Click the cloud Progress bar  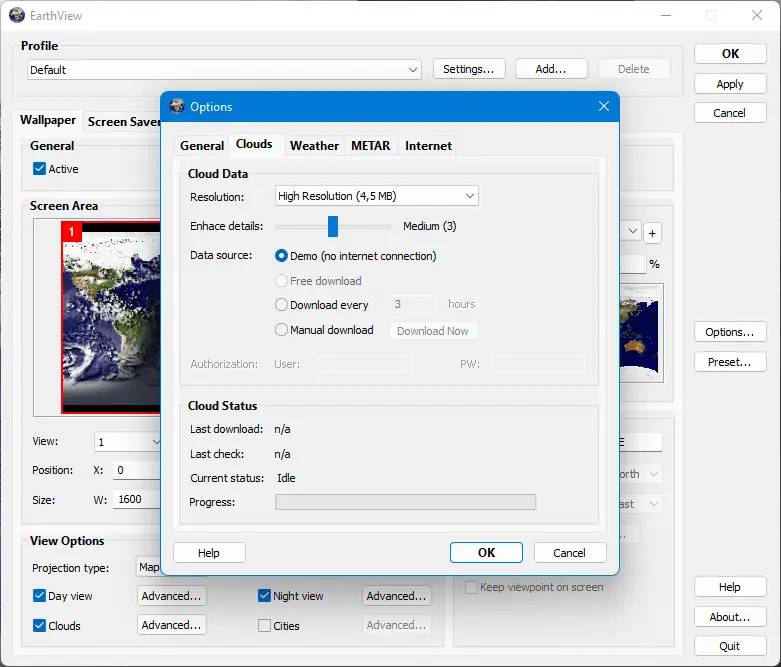tap(405, 502)
